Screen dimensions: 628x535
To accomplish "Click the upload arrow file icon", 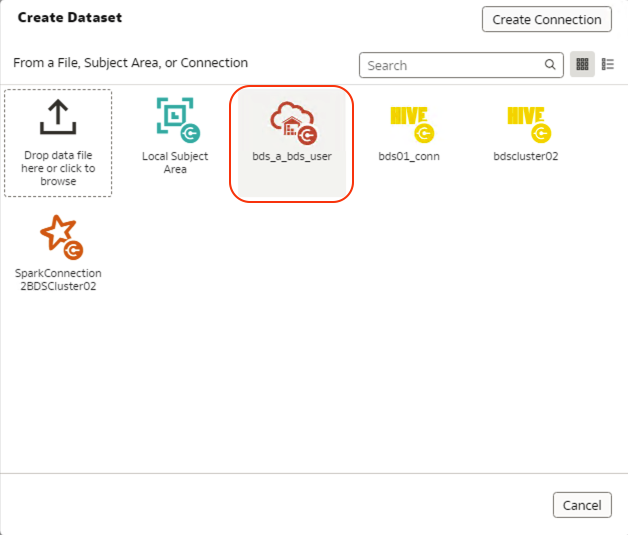I will [x=58, y=117].
